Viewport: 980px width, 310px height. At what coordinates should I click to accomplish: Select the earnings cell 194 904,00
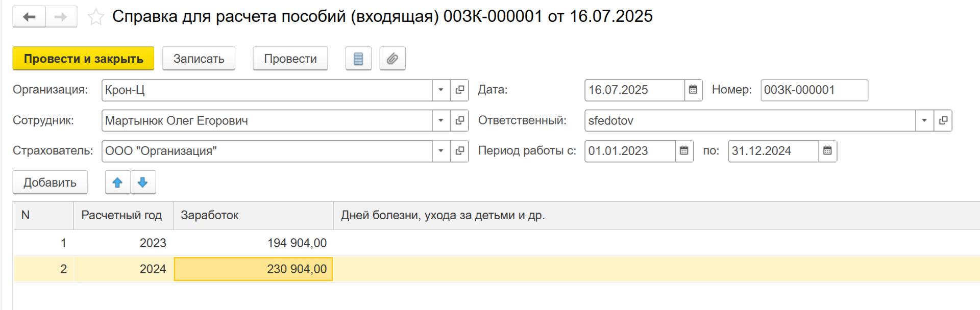point(253,243)
